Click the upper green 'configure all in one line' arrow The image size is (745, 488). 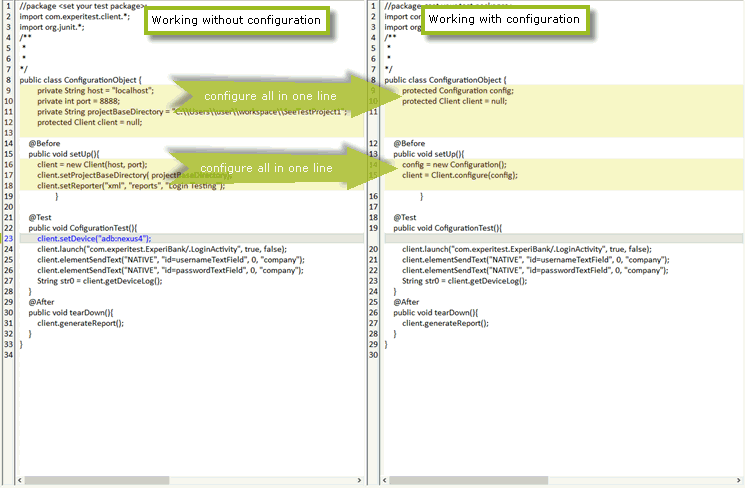(270, 96)
